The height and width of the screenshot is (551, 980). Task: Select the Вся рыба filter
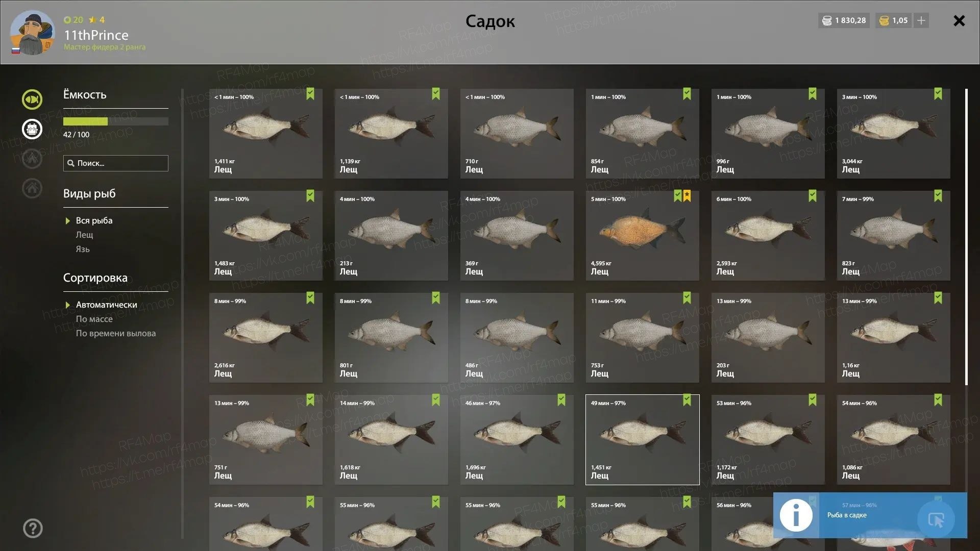94,220
